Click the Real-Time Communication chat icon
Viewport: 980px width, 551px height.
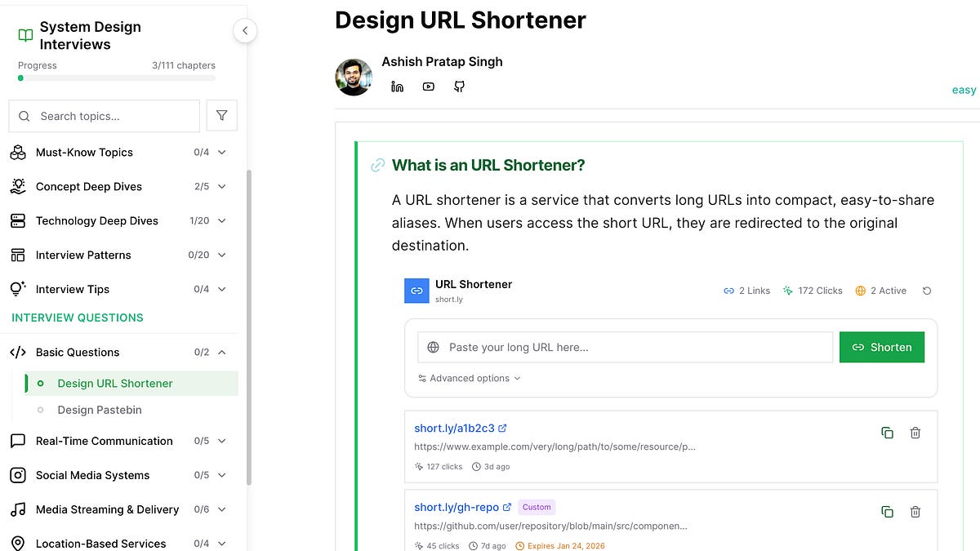[x=18, y=441]
